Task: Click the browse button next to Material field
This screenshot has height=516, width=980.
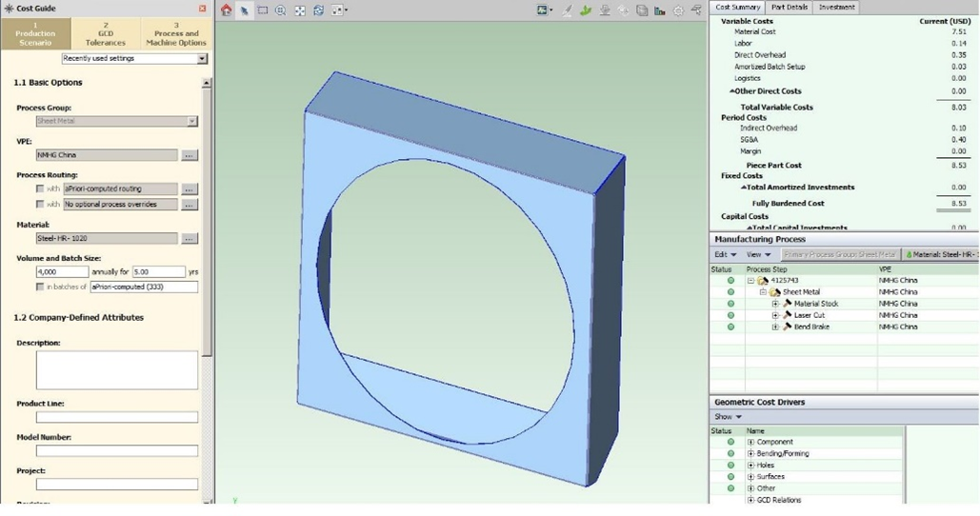Action: pos(190,238)
